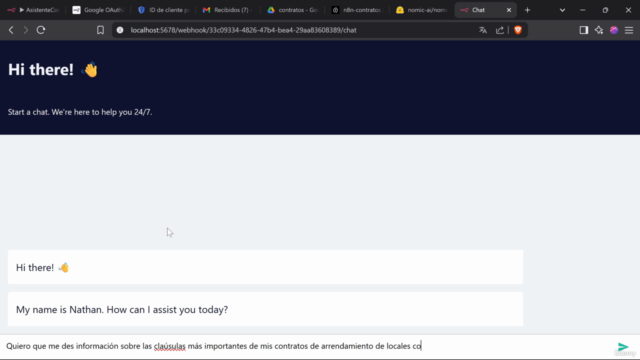Switch to the nomic-ai tab

tap(422, 10)
